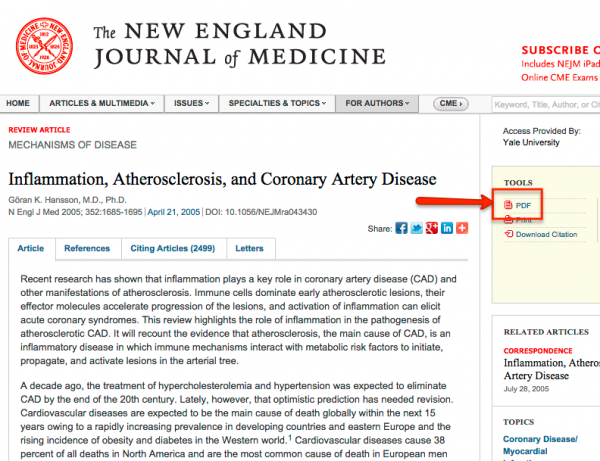Click the TOOLS panel heading

518,183
